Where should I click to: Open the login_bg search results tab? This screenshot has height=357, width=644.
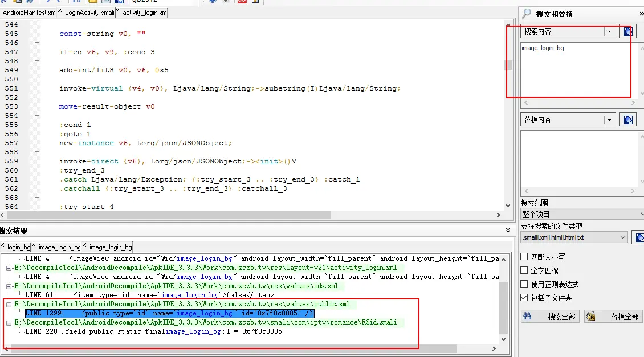(x=18, y=247)
